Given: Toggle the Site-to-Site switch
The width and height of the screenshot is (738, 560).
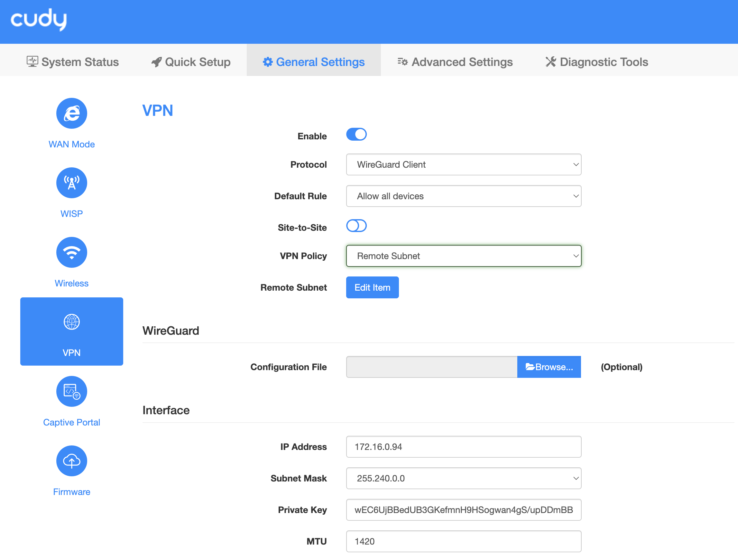Looking at the screenshot, I should (x=356, y=226).
